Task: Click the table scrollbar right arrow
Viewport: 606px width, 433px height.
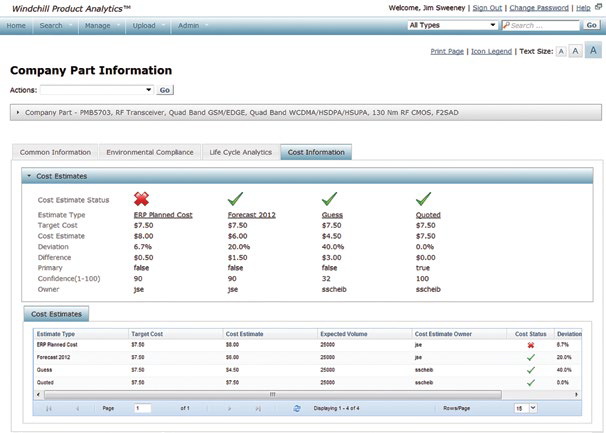Action: tap(577, 395)
